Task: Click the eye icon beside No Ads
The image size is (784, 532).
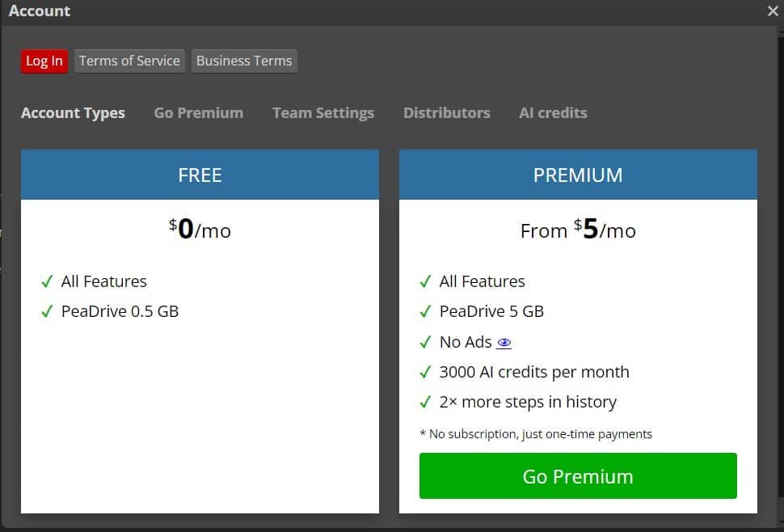Action: 504,343
